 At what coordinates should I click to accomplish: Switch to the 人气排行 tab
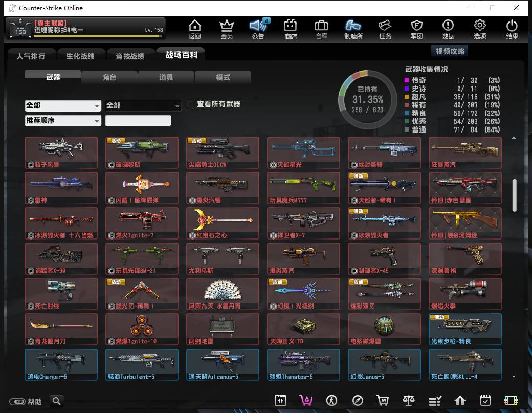click(x=31, y=56)
